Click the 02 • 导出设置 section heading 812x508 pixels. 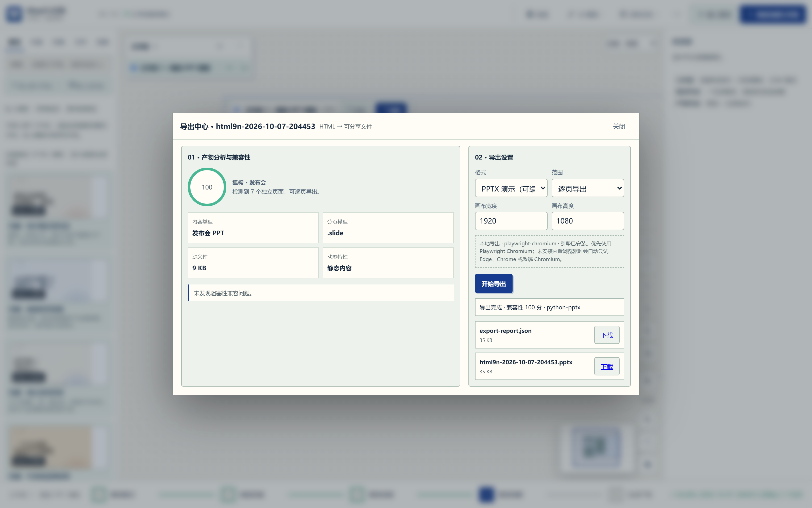[x=494, y=157]
